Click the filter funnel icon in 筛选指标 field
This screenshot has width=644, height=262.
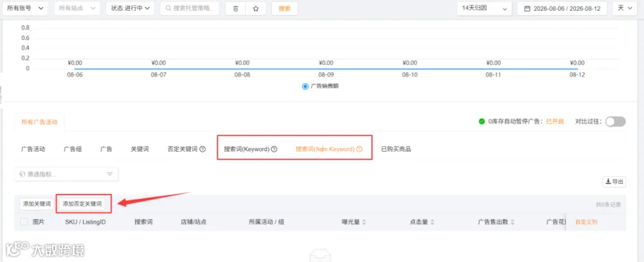[x=109, y=174]
